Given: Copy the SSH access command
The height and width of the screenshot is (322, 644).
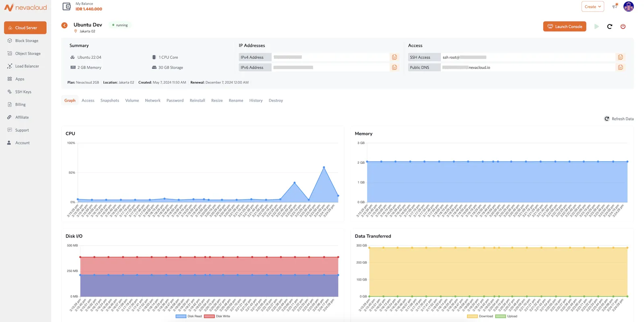Looking at the screenshot, I should 620,57.
